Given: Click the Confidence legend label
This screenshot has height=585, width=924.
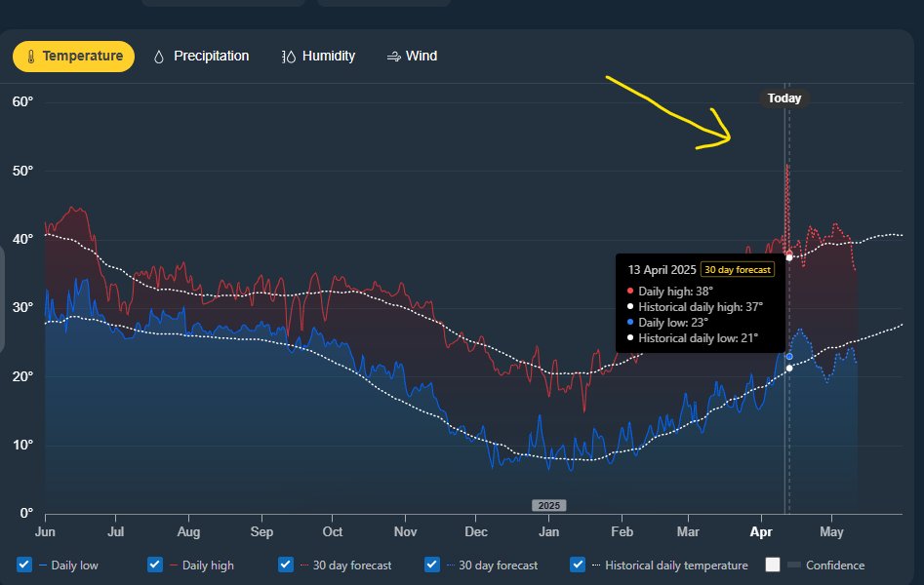Looking at the screenshot, I should point(835,565).
